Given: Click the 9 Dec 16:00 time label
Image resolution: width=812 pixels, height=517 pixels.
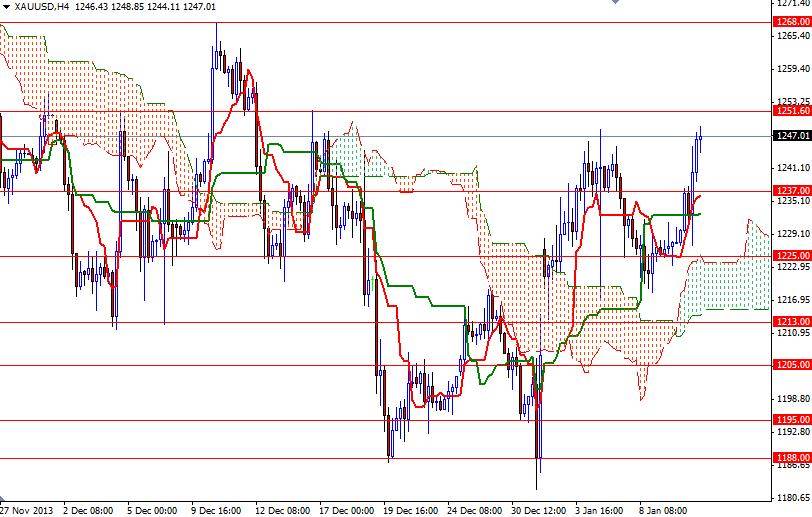Looking at the screenshot, I should click(x=216, y=510).
